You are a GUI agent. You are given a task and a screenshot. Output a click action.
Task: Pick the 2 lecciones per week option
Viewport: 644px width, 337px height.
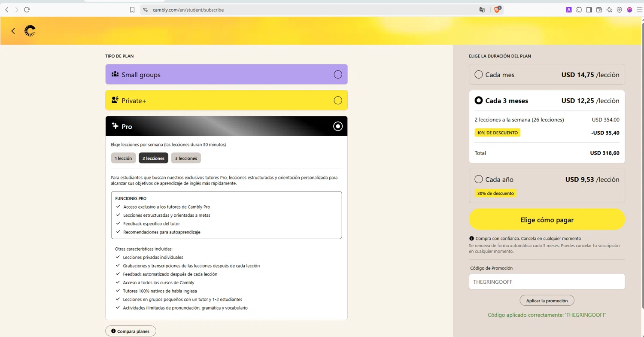tap(153, 158)
